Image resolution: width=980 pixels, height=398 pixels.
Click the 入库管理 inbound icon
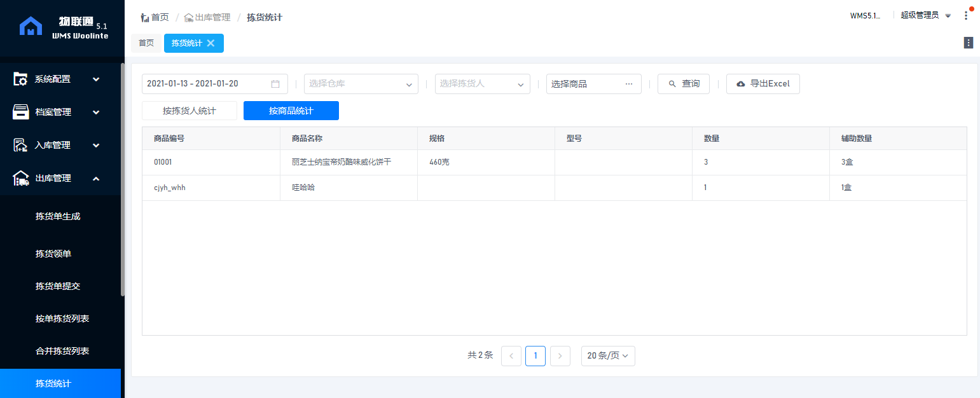coord(20,145)
